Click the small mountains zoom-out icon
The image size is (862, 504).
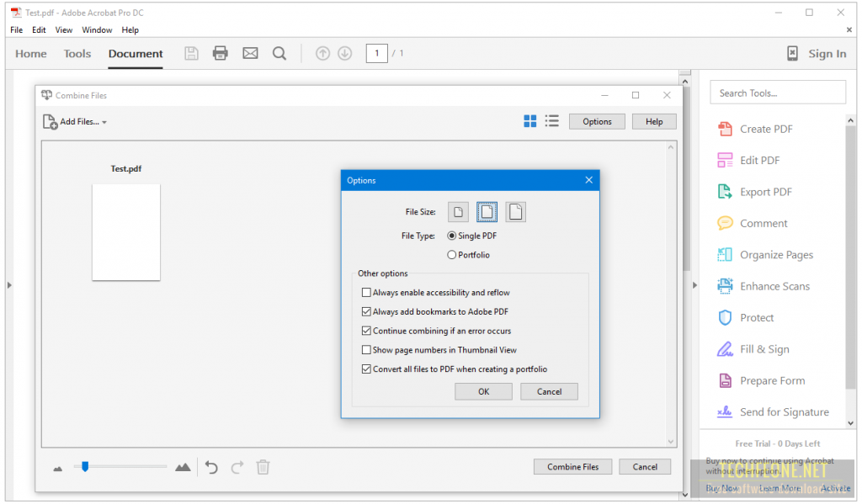pyautogui.click(x=58, y=469)
